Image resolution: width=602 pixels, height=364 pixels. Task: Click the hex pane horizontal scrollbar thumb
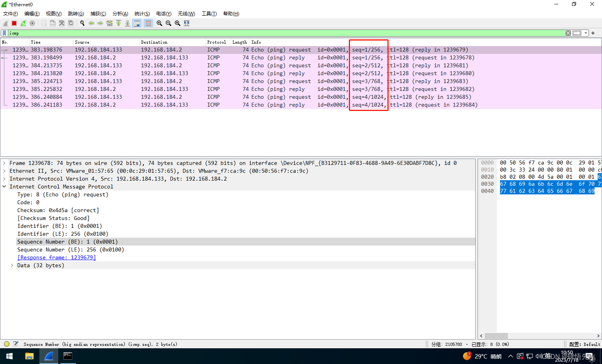point(496,336)
